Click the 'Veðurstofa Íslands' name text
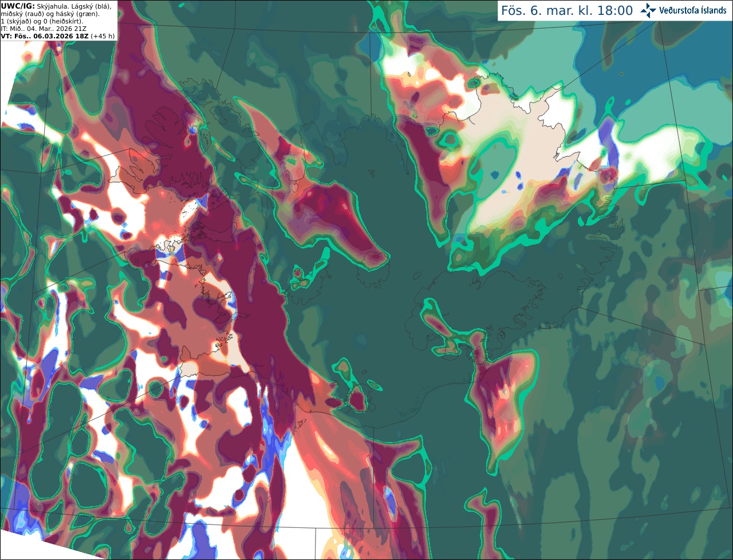 point(693,10)
